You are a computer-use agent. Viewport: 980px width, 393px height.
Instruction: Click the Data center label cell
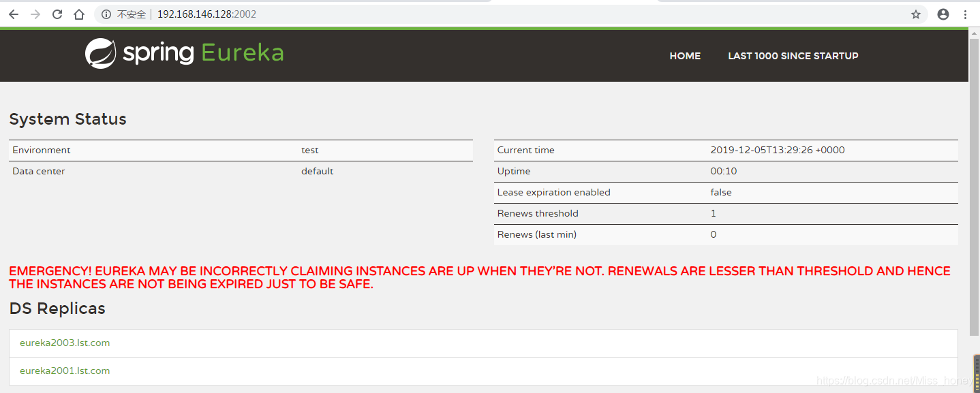[x=39, y=172]
